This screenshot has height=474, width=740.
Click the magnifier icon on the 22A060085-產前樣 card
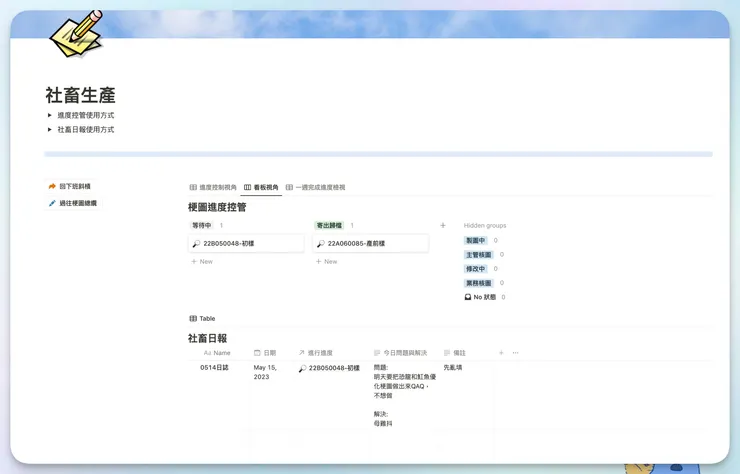pos(321,244)
